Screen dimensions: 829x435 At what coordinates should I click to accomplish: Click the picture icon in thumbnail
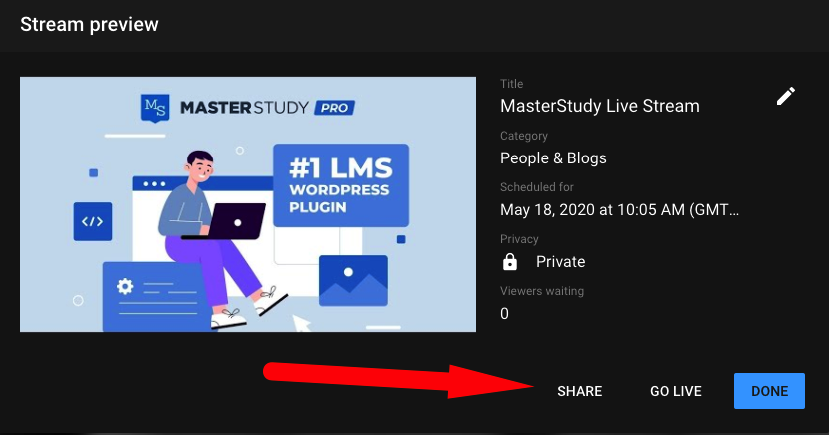coord(353,280)
